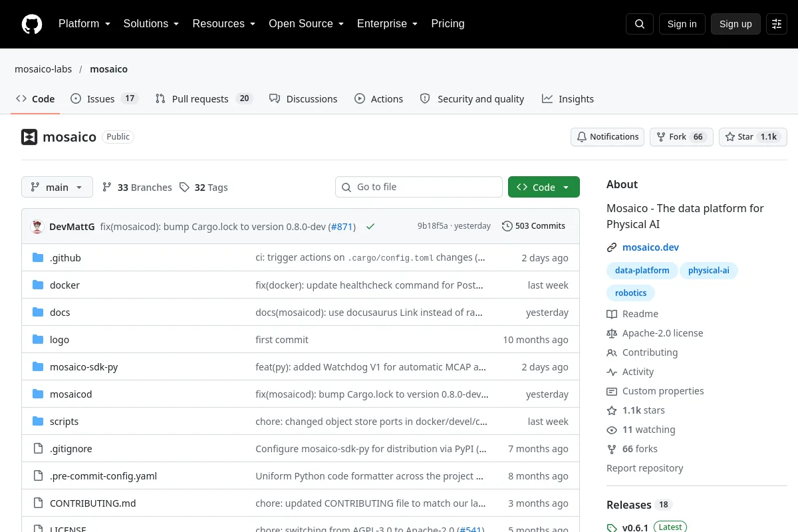
Task: Click the stars icon in About
Action: pyautogui.click(x=612, y=410)
